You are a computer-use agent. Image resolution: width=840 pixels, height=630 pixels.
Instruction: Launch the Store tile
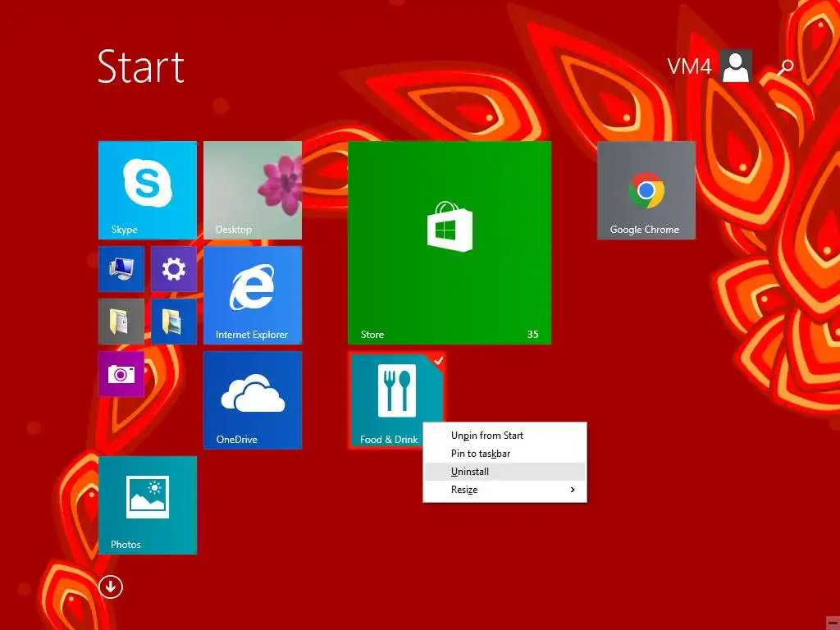click(450, 243)
